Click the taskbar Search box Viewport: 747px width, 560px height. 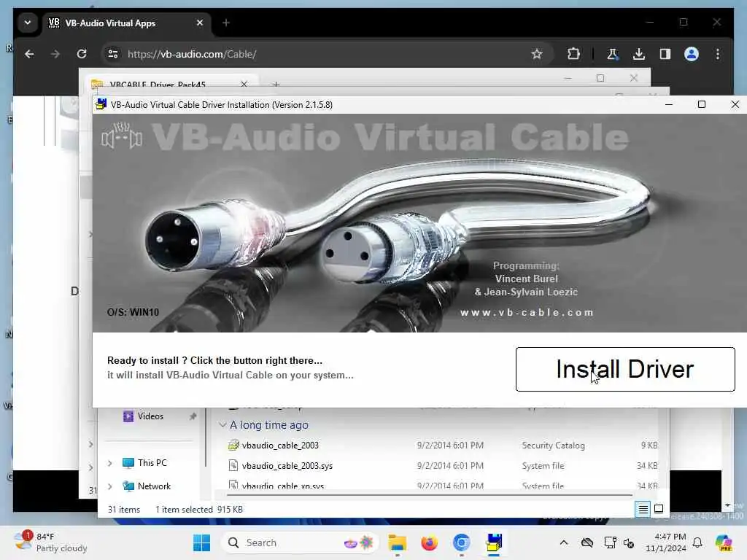tap(300, 542)
